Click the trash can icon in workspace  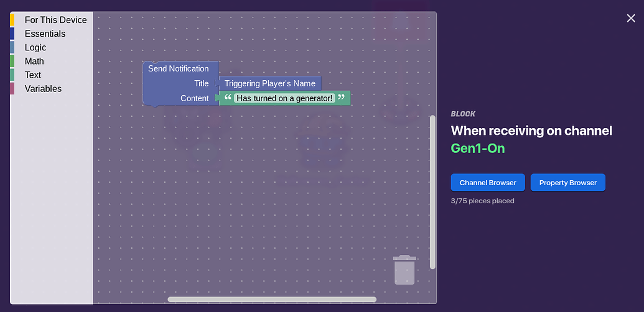404,270
